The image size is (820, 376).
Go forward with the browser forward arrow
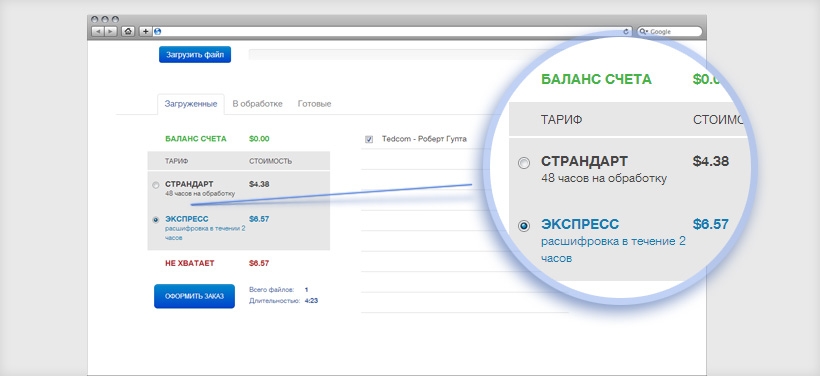point(110,32)
